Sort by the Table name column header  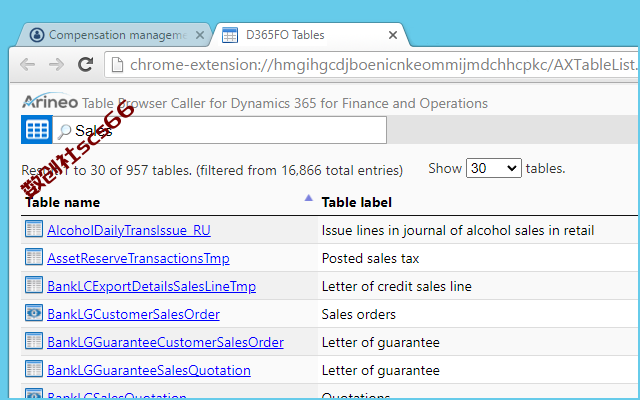[x=62, y=202]
